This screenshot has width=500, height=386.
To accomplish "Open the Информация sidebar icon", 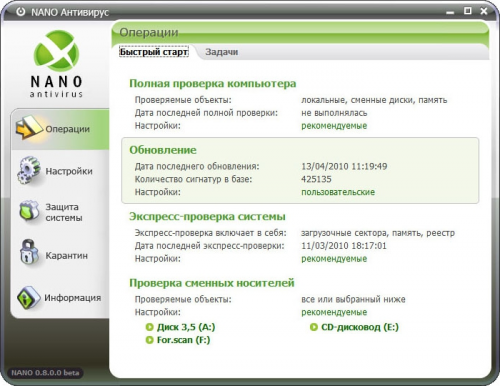I will coord(29,297).
